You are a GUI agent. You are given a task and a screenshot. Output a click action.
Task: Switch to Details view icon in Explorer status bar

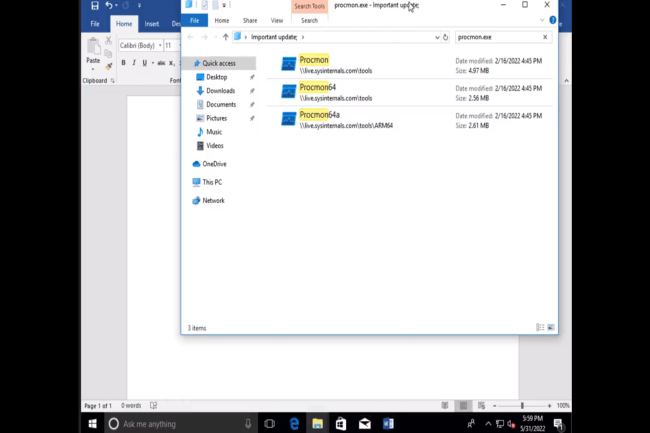[x=540, y=327]
